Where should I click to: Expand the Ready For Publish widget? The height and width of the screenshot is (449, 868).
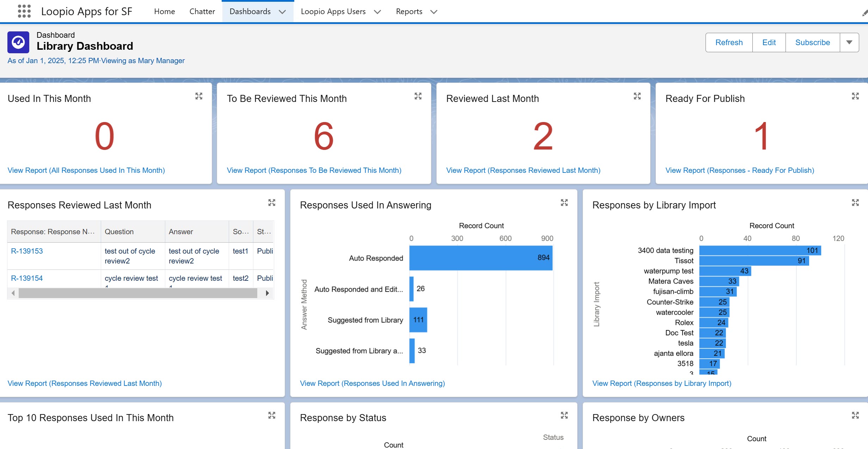point(855,96)
